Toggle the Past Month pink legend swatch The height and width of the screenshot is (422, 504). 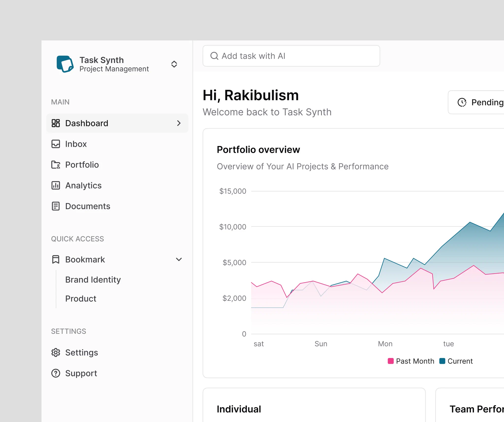click(391, 361)
